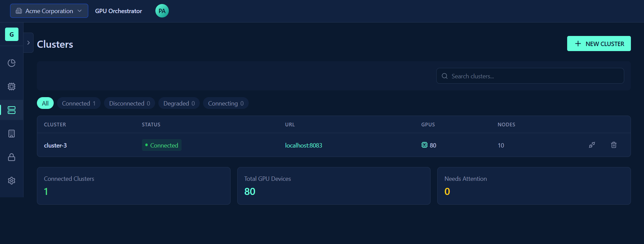Viewport: 644px width, 244px height.
Task: Filter by Connected clusters
Action: 79,104
